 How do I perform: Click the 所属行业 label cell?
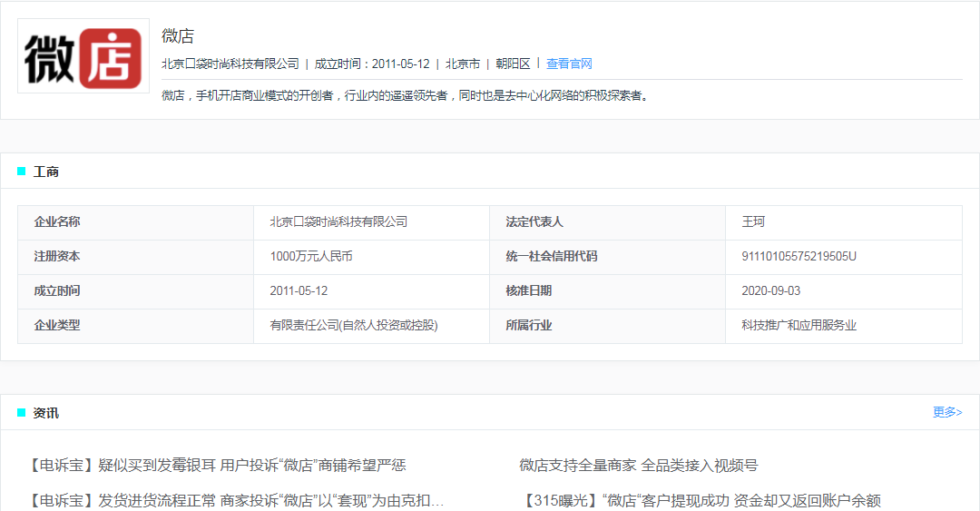coord(607,325)
